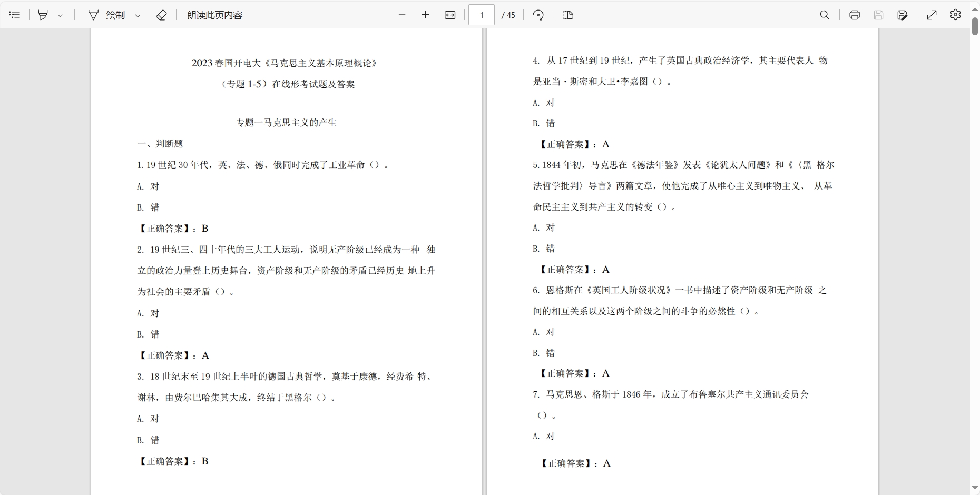Activate the 绘制 draw tool
Viewport: 980px width, 495px height.
click(x=107, y=15)
